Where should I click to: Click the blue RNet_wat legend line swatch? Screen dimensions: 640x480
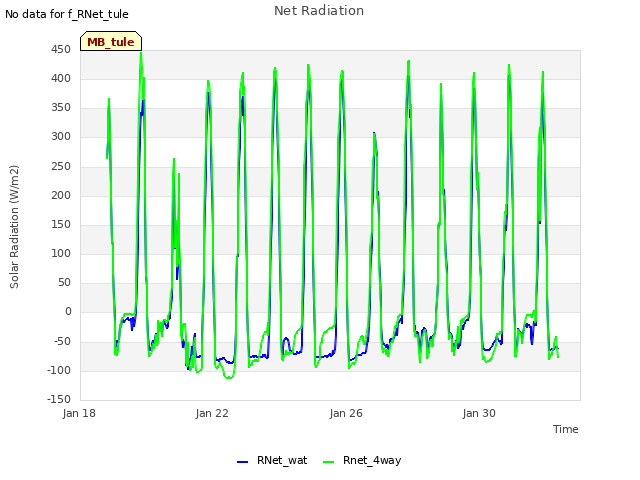[242, 462]
